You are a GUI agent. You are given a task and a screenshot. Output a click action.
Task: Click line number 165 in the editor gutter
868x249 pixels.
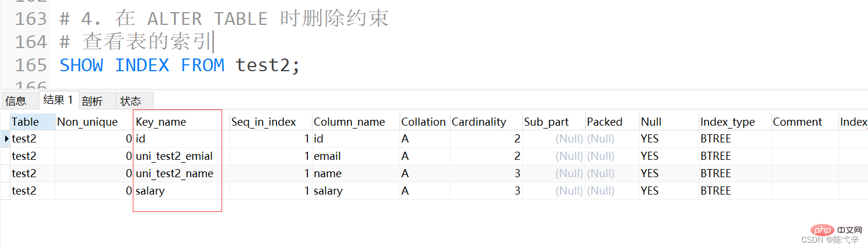pos(31,65)
